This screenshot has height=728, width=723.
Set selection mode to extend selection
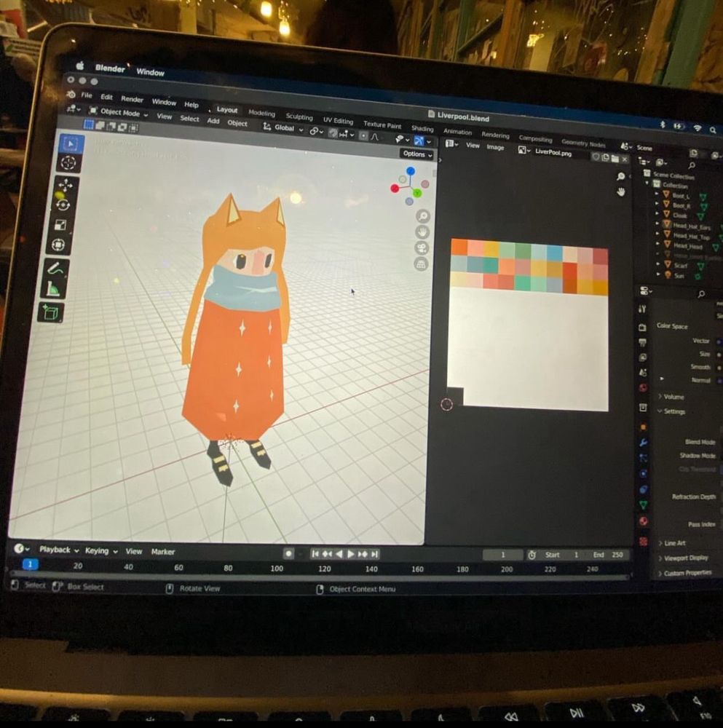100,125
